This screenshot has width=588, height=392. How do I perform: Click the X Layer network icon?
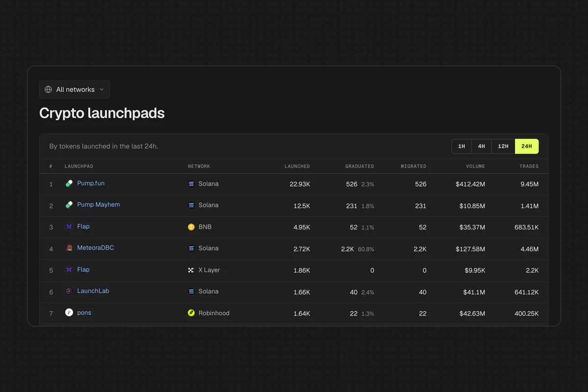coord(192,270)
